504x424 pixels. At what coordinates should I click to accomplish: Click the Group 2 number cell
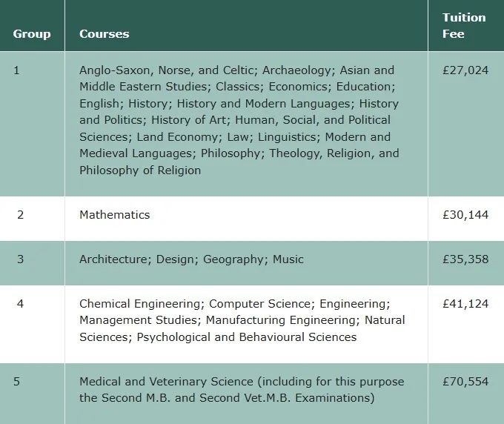pos(32,219)
